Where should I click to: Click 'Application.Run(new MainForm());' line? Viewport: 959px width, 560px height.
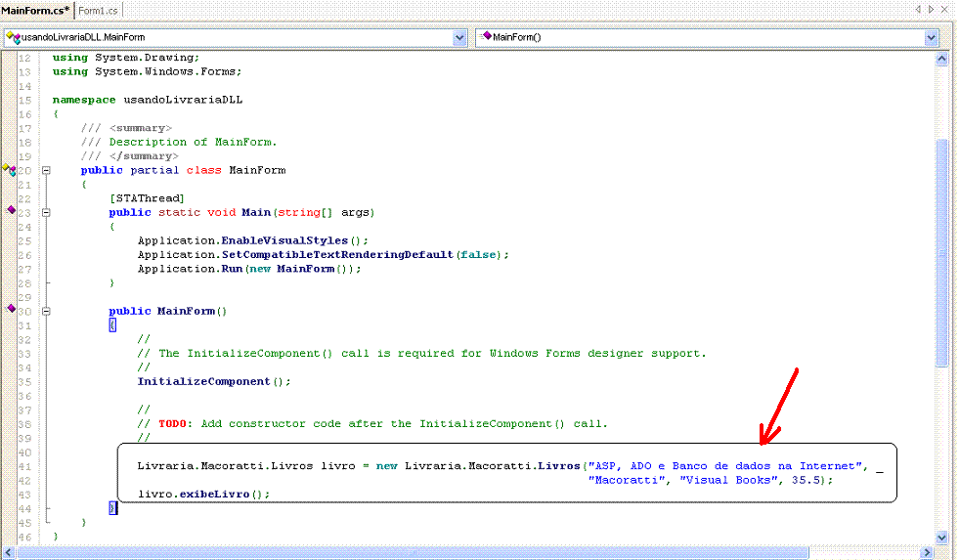click(x=249, y=269)
